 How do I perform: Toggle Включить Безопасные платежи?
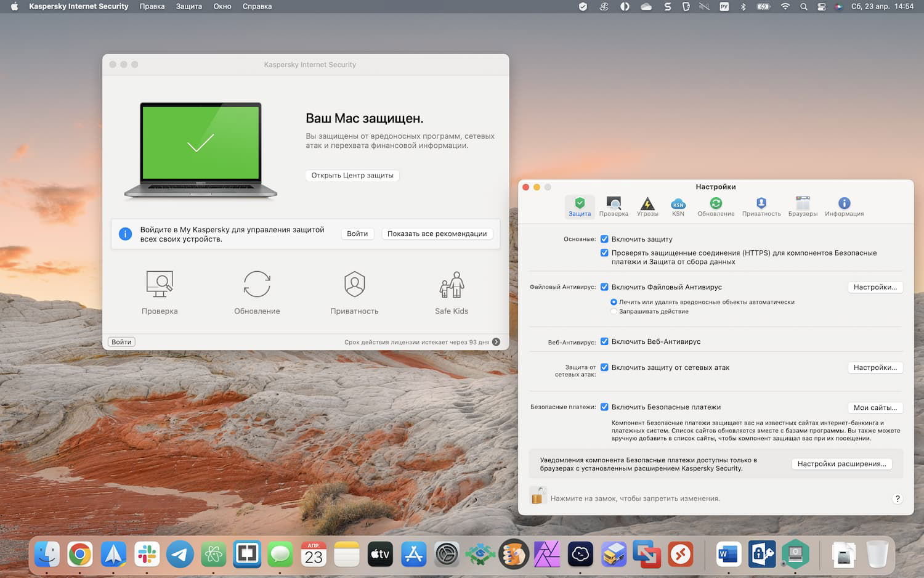click(604, 407)
